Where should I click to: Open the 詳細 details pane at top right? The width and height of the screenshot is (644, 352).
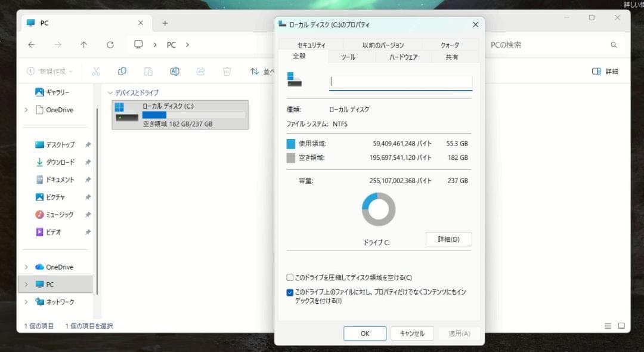pyautogui.click(x=606, y=71)
